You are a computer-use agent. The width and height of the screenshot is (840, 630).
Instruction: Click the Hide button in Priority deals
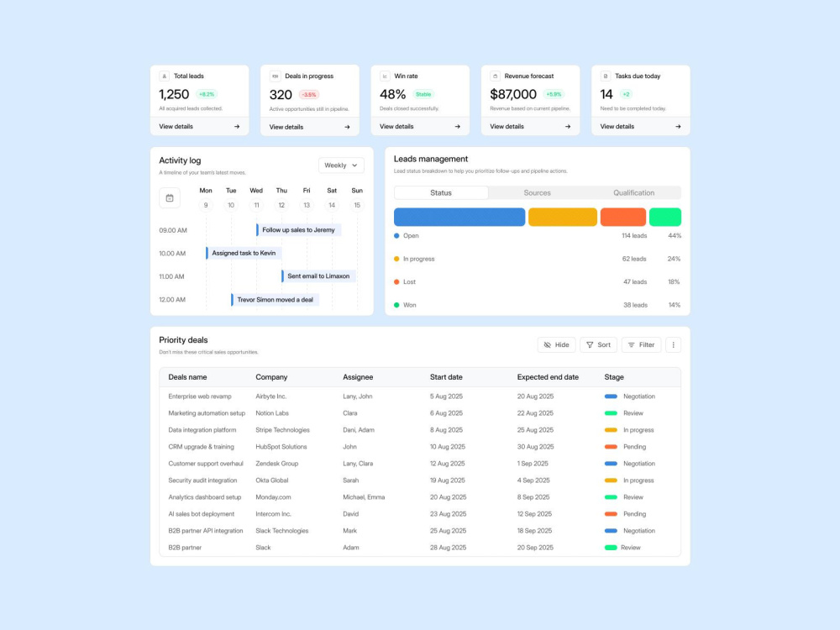point(557,345)
